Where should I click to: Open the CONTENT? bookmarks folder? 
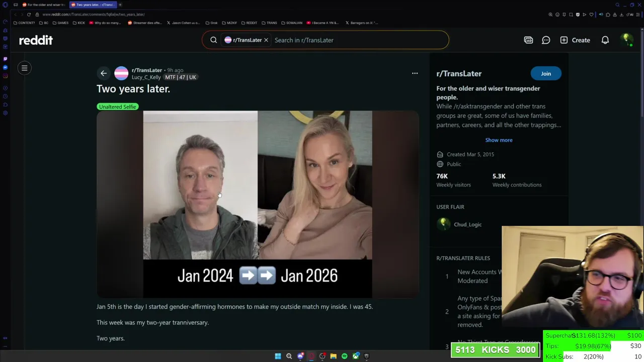pos(24,23)
